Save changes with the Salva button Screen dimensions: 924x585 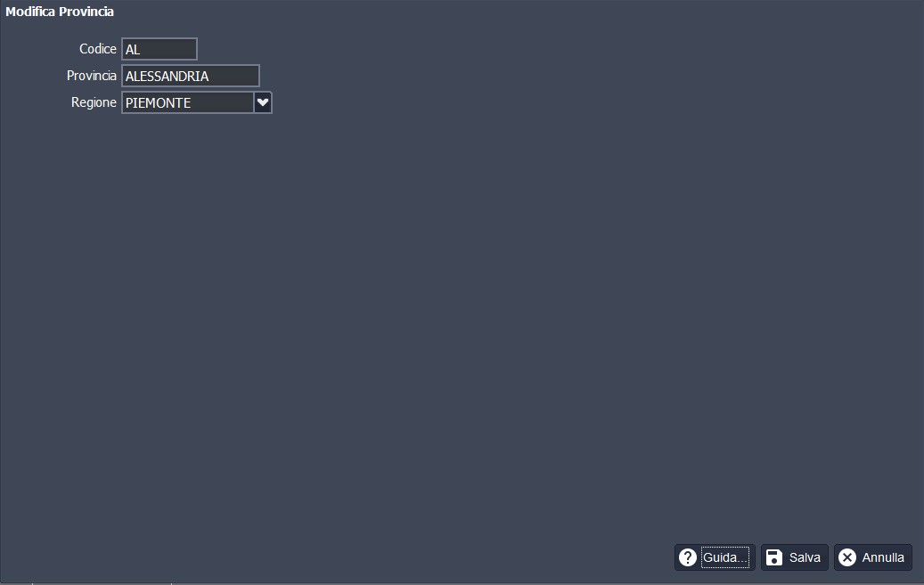pos(795,557)
